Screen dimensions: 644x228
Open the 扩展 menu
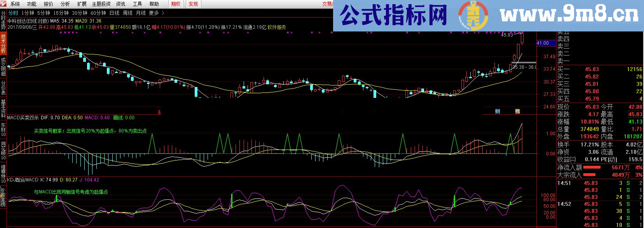[82, 4]
